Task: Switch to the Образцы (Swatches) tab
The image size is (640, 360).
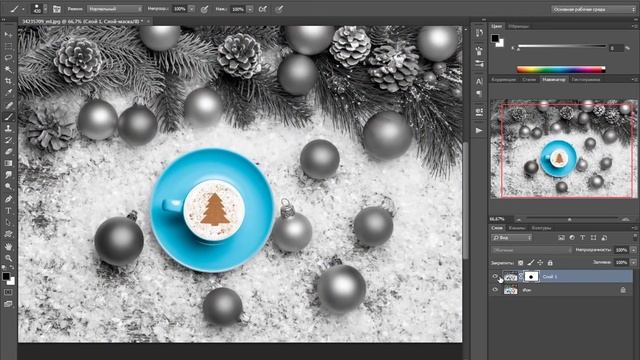Action: [518, 26]
